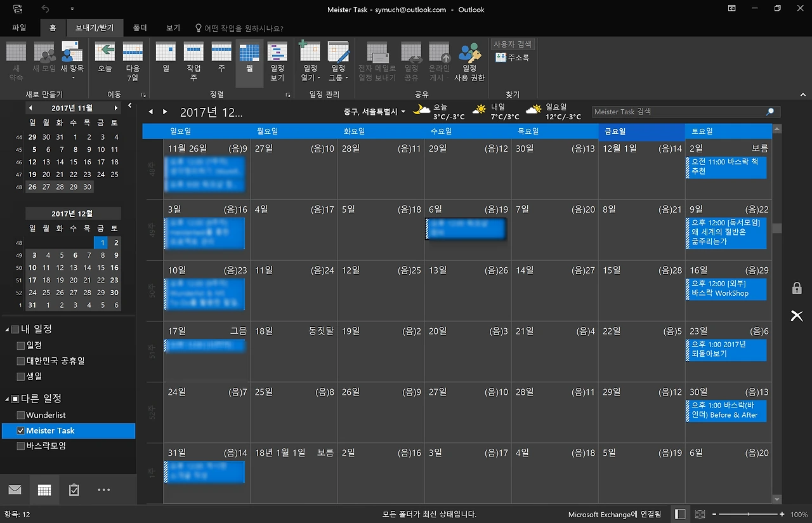Open the 폴더 ribbon tab

click(140, 28)
